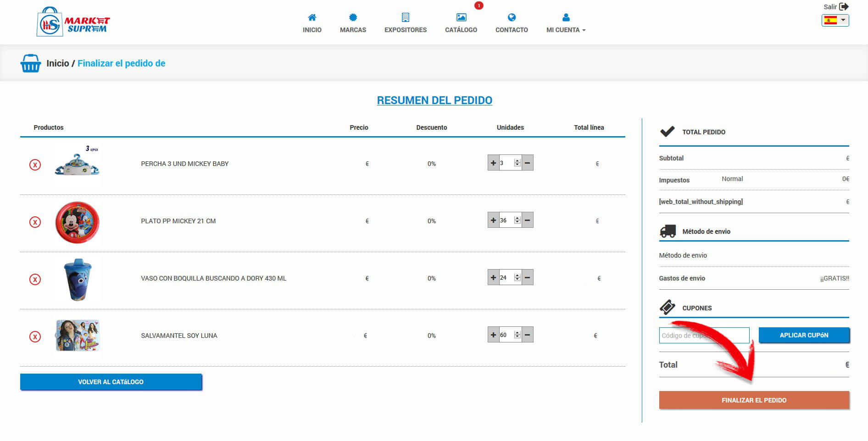
Task: Click the VASO Buscando a Dory thumbnail
Action: 78,280
